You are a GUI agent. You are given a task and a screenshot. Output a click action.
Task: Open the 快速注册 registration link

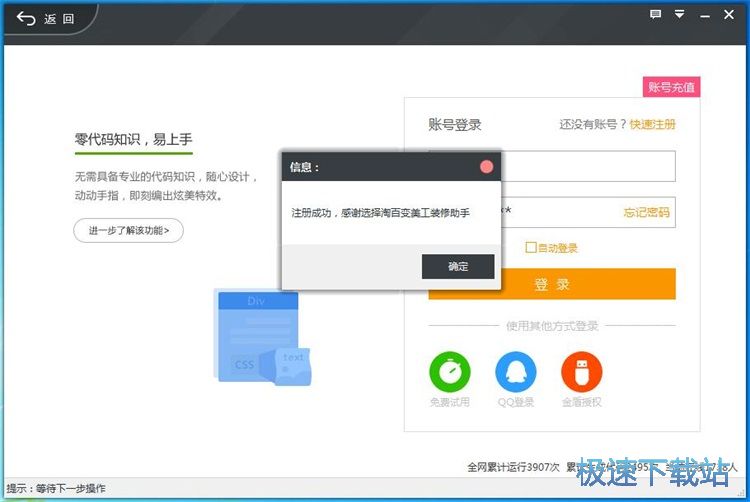(652, 124)
